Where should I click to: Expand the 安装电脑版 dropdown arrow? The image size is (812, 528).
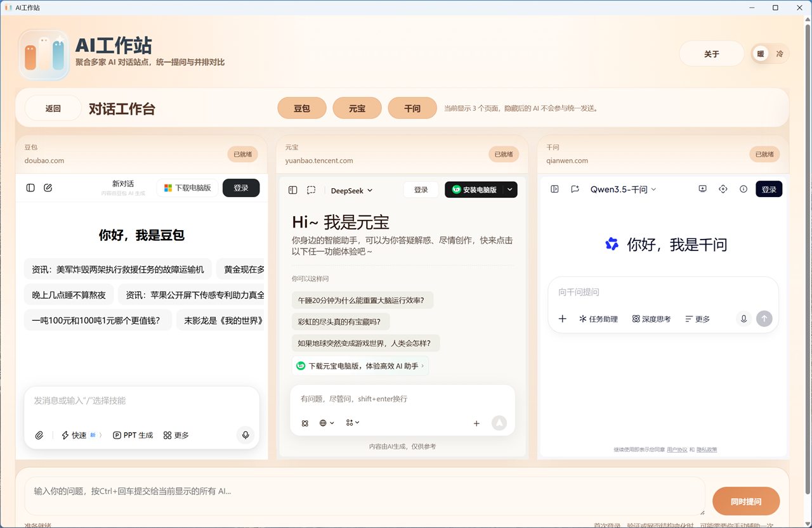[x=509, y=190]
